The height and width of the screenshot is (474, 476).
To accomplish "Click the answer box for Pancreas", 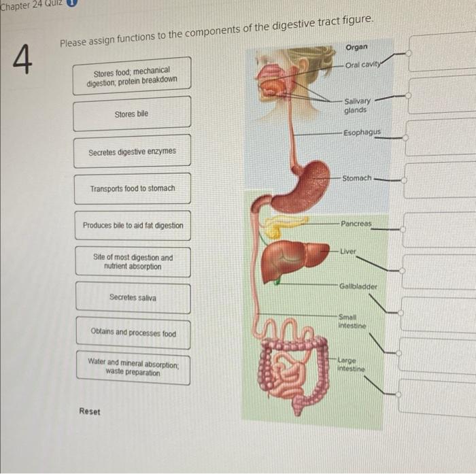I will (439, 230).
